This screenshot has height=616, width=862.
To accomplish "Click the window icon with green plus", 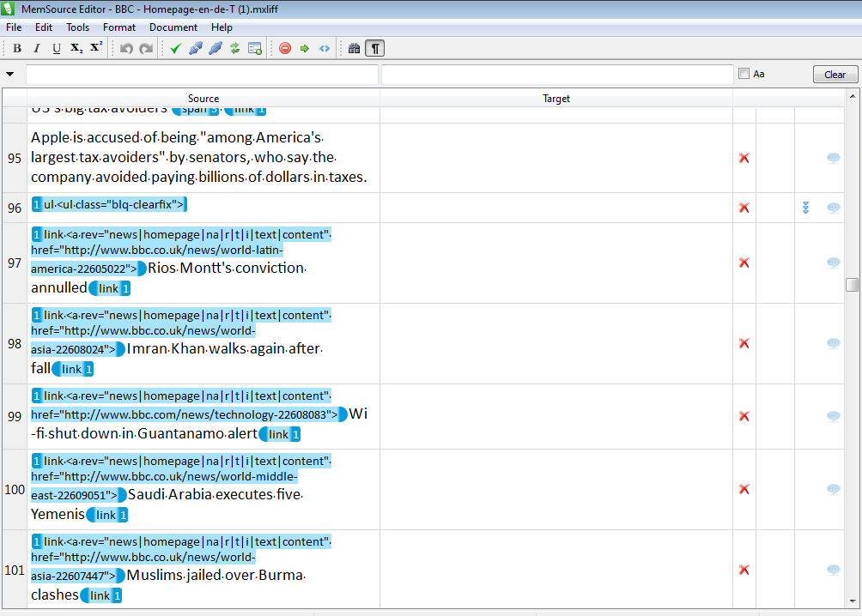I will click(254, 48).
